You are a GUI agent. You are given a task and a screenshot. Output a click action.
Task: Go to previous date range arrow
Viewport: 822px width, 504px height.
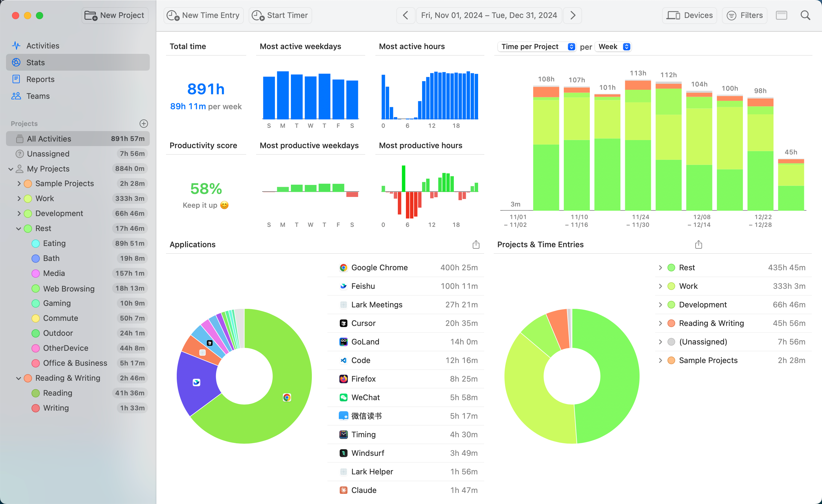tap(405, 15)
